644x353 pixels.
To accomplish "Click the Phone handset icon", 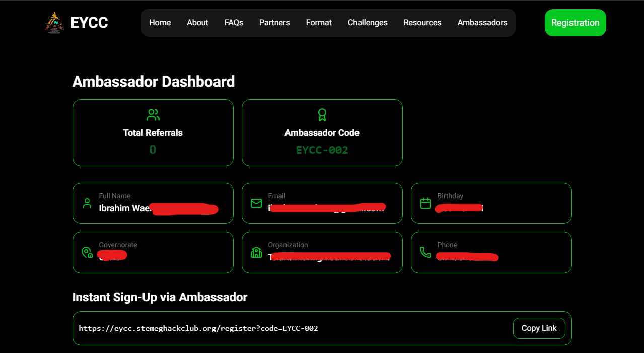I will pyautogui.click(x=425, y=252).
